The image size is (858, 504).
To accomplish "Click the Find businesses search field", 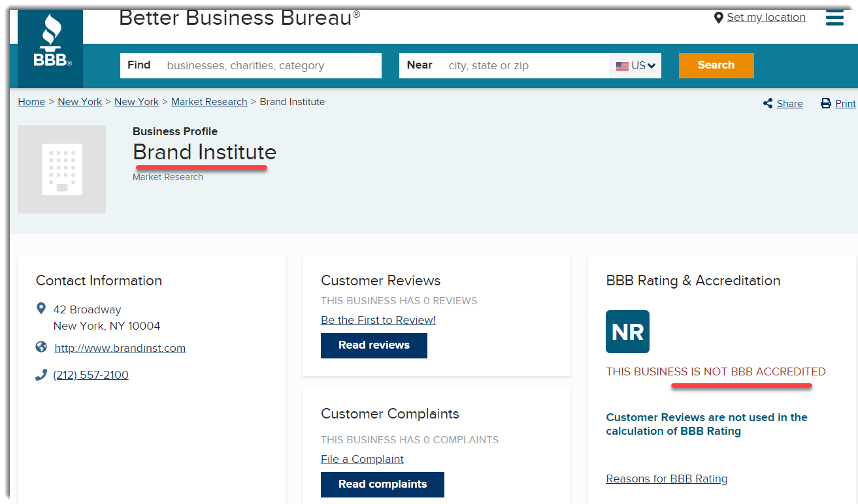I will pos(251,65).
